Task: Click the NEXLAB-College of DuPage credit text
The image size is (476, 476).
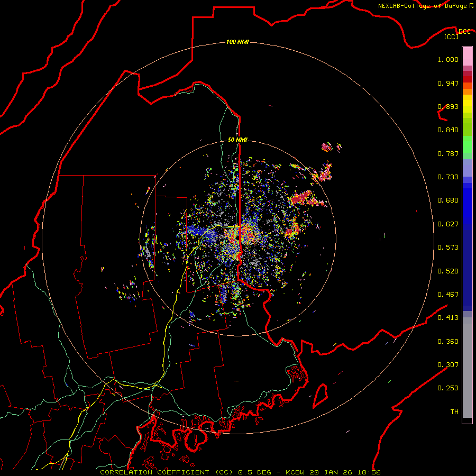Action: [422, 6]
